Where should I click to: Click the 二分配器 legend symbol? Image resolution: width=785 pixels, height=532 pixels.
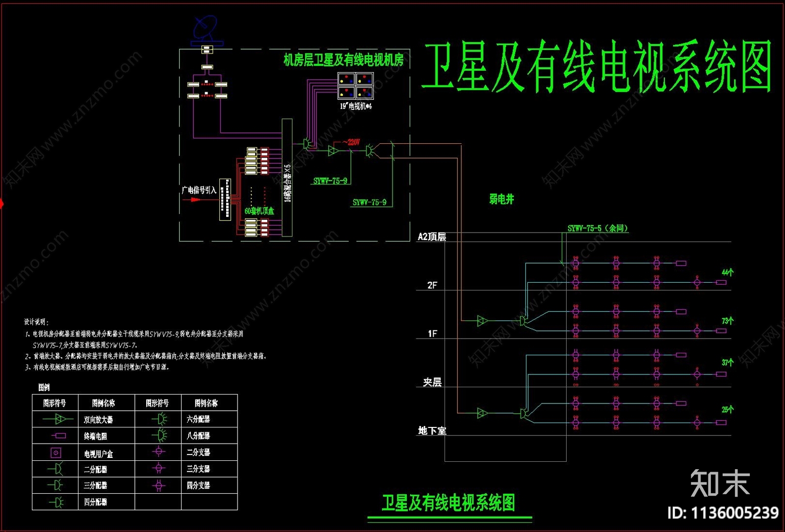click(55, 469)
